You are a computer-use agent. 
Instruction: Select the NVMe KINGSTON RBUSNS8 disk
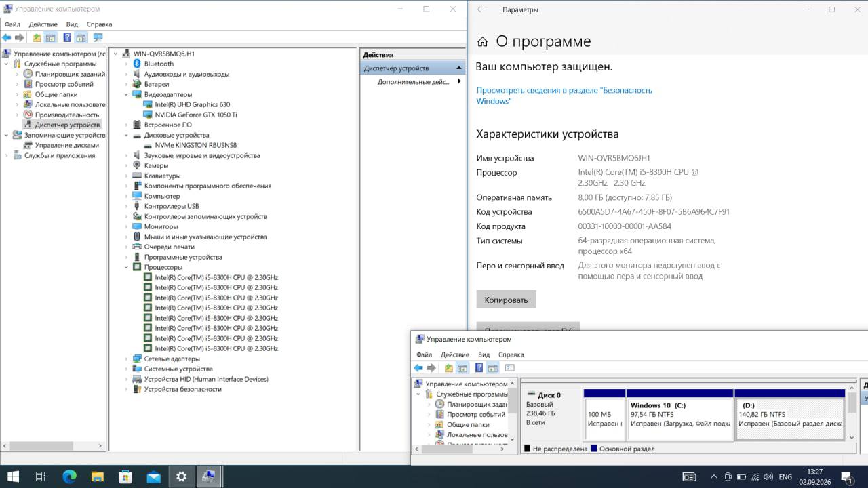(x=195, y=145)
